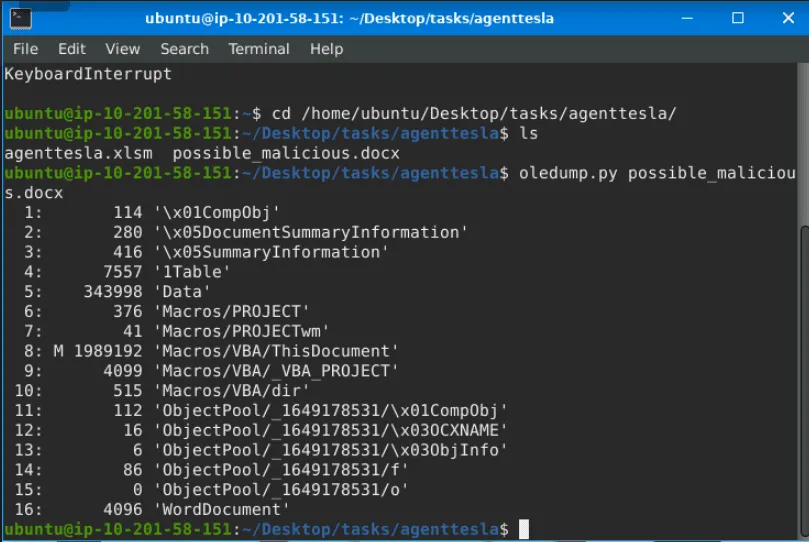Open the File menu
The width and height of the screenshot is (809, 542).
pos(25,48)
